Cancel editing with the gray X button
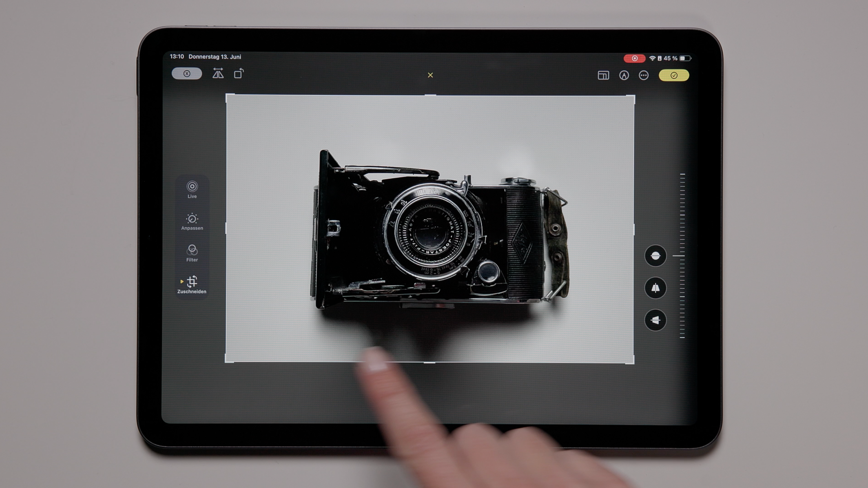 point(187,74)
